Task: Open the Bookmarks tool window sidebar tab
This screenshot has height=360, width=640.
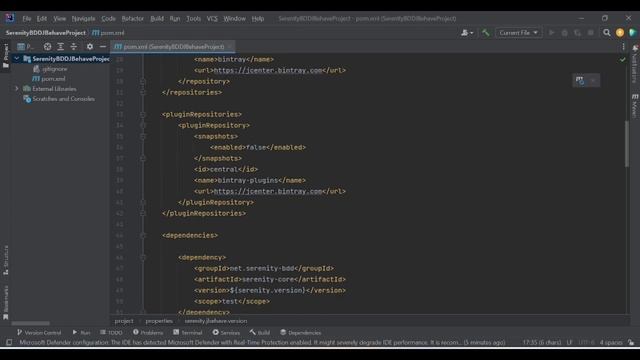Action: click(x=6, y=302)
